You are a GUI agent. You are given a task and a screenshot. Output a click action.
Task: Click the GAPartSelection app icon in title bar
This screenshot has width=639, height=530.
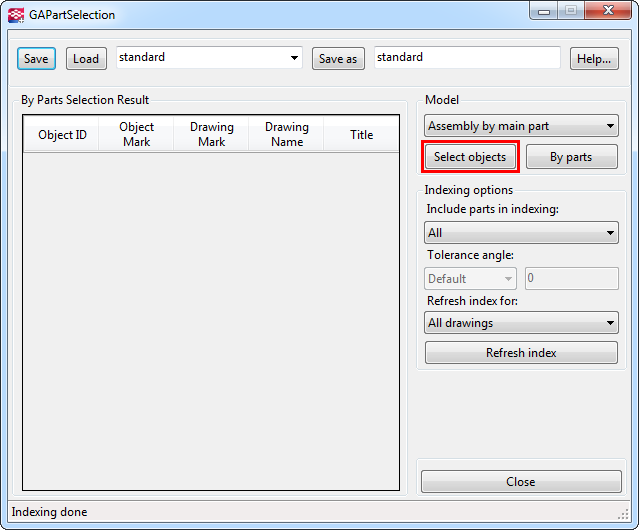tap(16, 15)
